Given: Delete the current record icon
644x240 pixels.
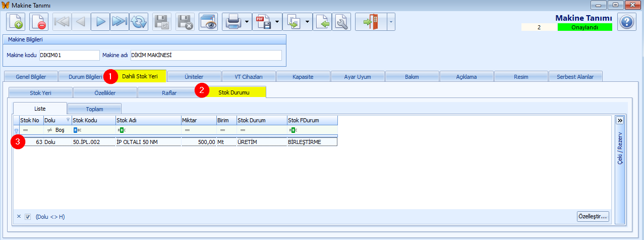Looking at the screenshot, I should click(x=39, y=22).
